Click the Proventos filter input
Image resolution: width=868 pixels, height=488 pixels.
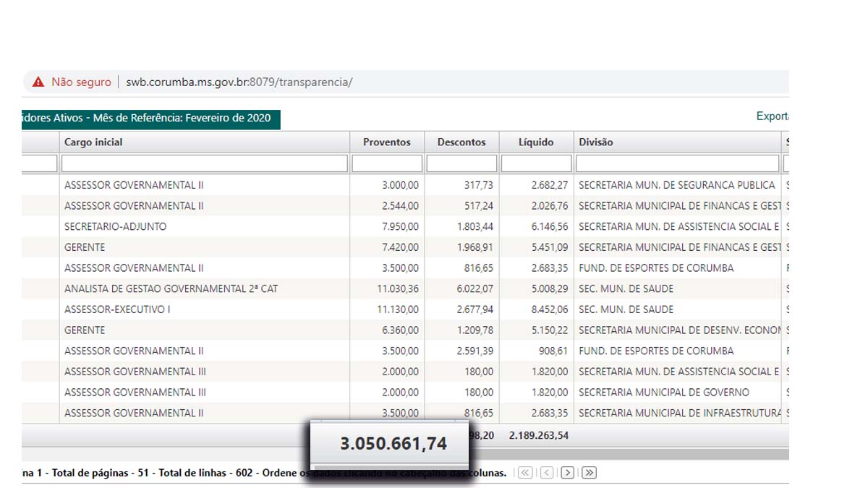coord(387,163)
